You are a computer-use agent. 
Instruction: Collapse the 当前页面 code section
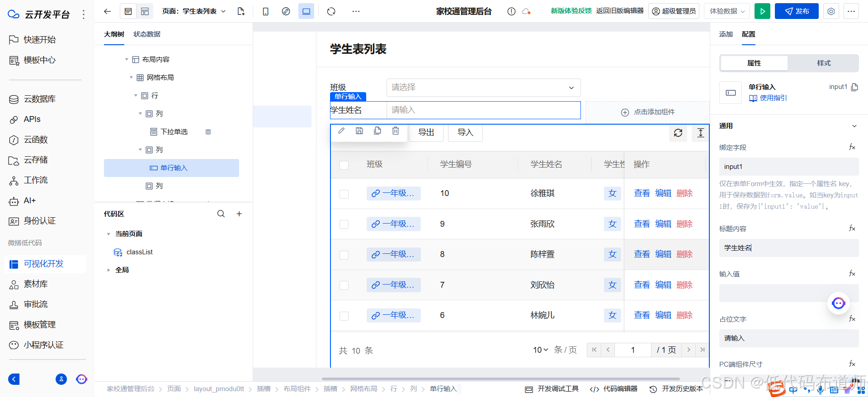pyautogui.click(x=108, y=234)
